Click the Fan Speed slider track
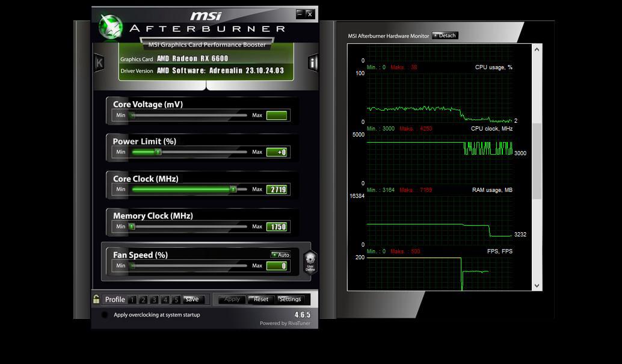Viewport: 622px width, 364px height. click(x=189, y=266)
